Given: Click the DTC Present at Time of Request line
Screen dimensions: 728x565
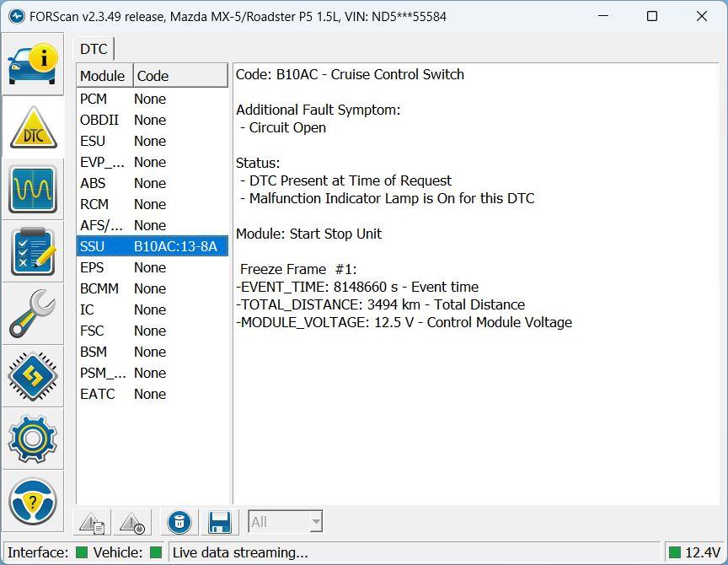Looking at the screenshot, I should [350, 180].
